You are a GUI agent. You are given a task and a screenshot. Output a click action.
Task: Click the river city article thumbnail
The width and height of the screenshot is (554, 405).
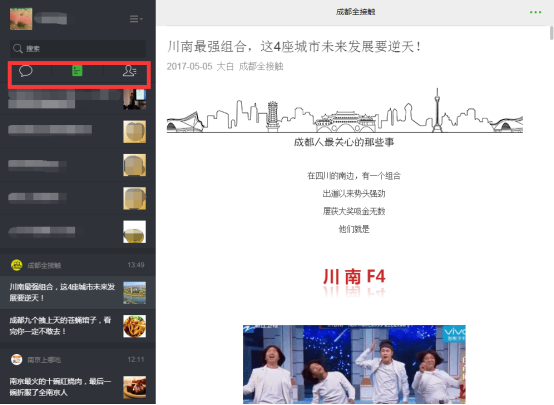(x=135, y=293)
